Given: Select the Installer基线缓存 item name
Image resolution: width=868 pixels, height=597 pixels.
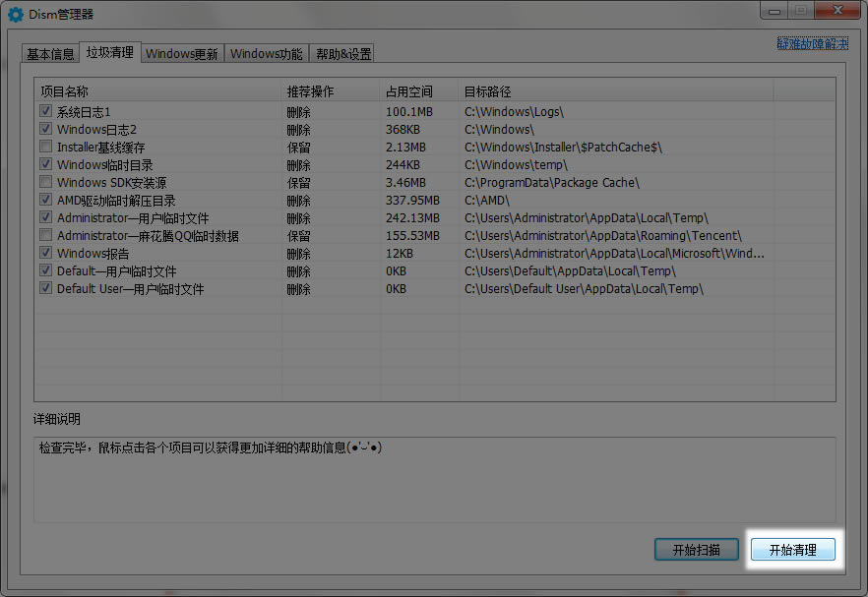Looking at the screenshot, I should 100,148.
